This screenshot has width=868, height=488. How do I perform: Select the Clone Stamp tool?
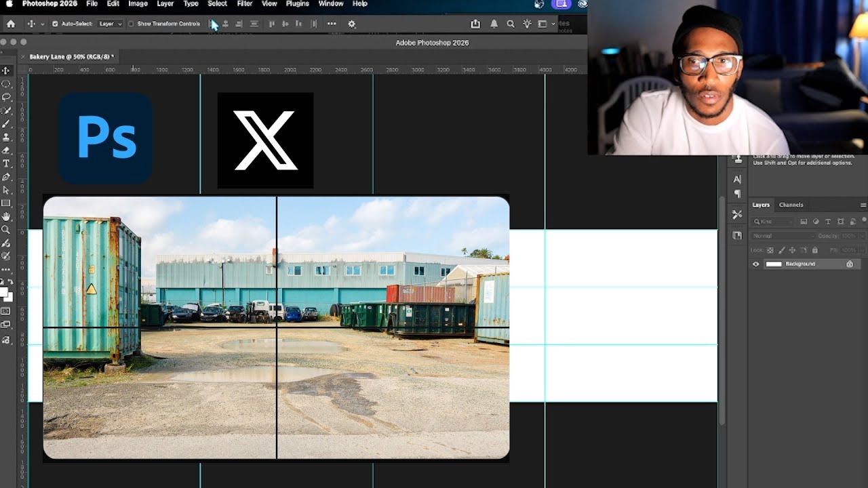[6, 137]
